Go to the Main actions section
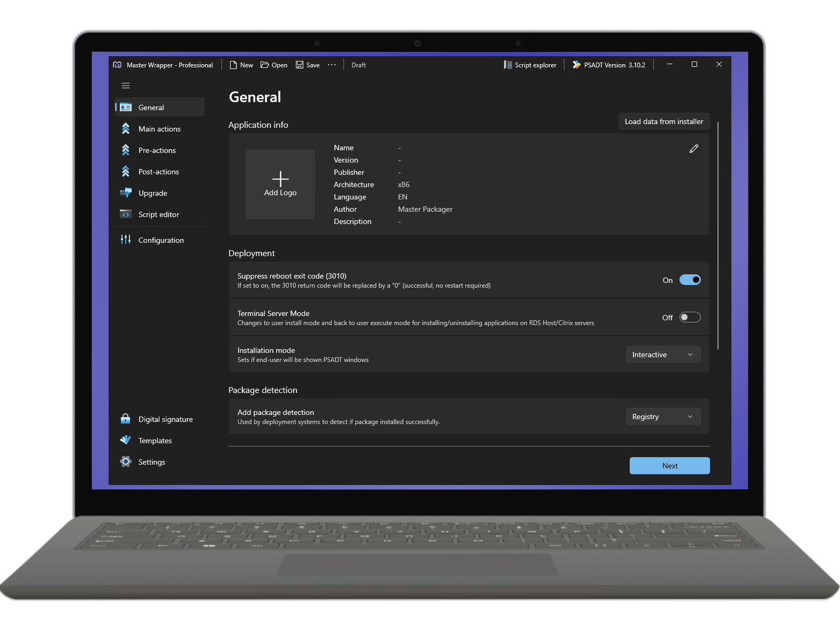Viewport: 840px width, 624px height. click(159, 129)
